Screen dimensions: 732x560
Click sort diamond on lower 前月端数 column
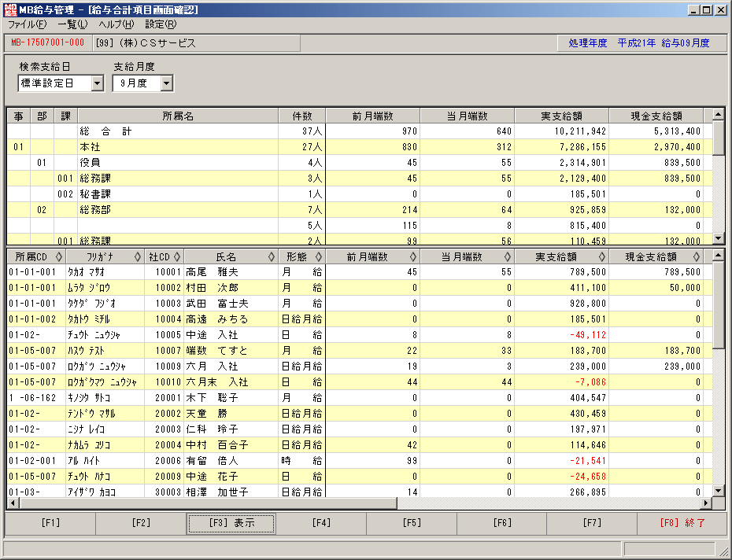[412, 256]
